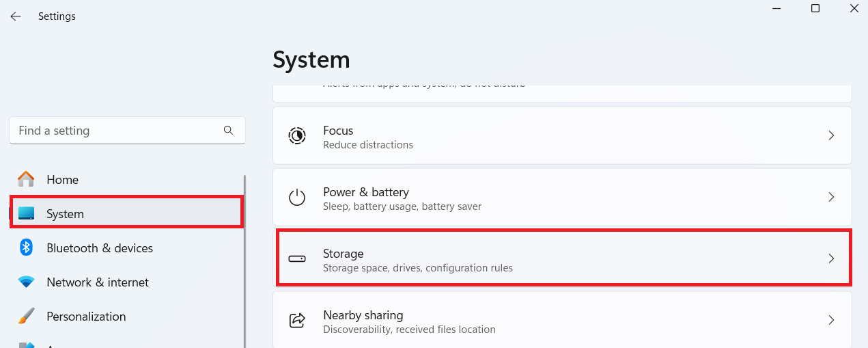Click the Storage drive icon
This screenshot has height=348, width=868.
coord(297,259)
